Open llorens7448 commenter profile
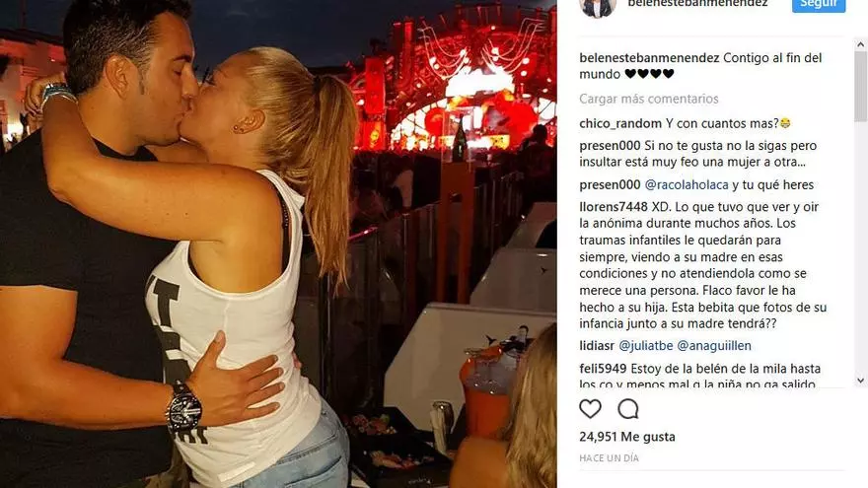868x488 pixels. [x=614, y=207]
